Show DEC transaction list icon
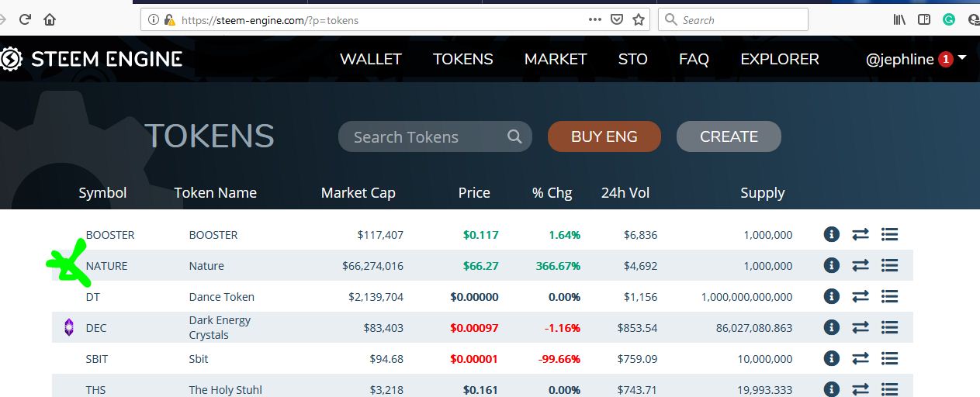Viewport: 980px width, 397px height. coord(889,327)
